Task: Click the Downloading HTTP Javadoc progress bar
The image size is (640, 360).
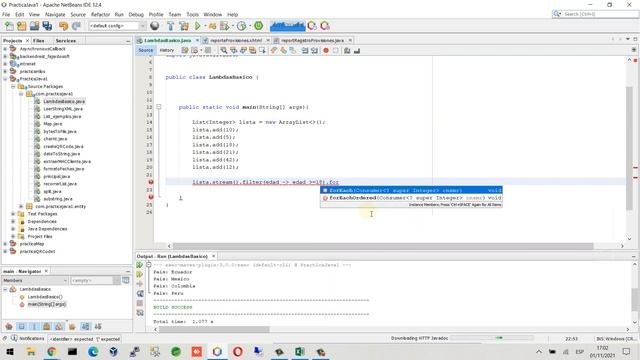Action: tap(492, 338)
